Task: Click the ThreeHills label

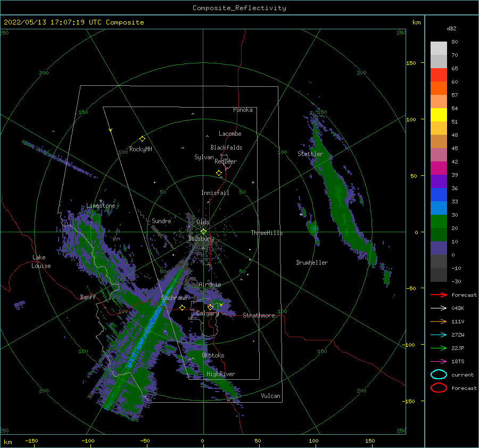Action: click(267, 233)
